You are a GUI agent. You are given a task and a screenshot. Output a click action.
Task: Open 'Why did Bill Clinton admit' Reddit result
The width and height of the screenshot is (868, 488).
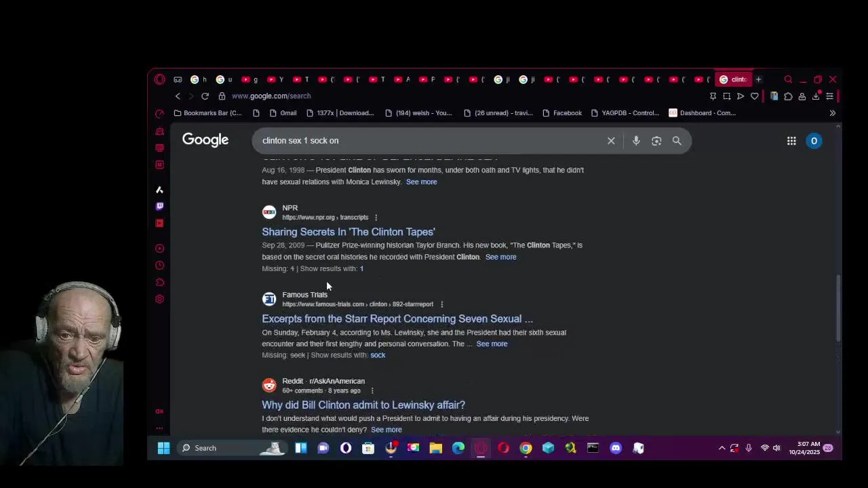(363, 405)
